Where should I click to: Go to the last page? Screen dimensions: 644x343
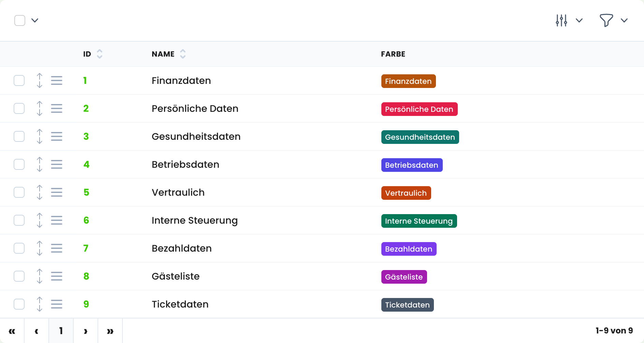(110, 331)
